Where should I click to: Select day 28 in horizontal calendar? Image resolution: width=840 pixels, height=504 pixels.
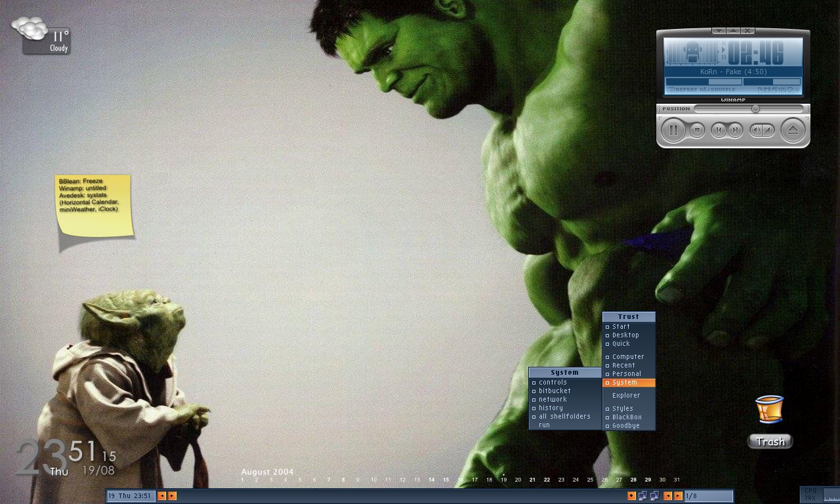[633, 480]
